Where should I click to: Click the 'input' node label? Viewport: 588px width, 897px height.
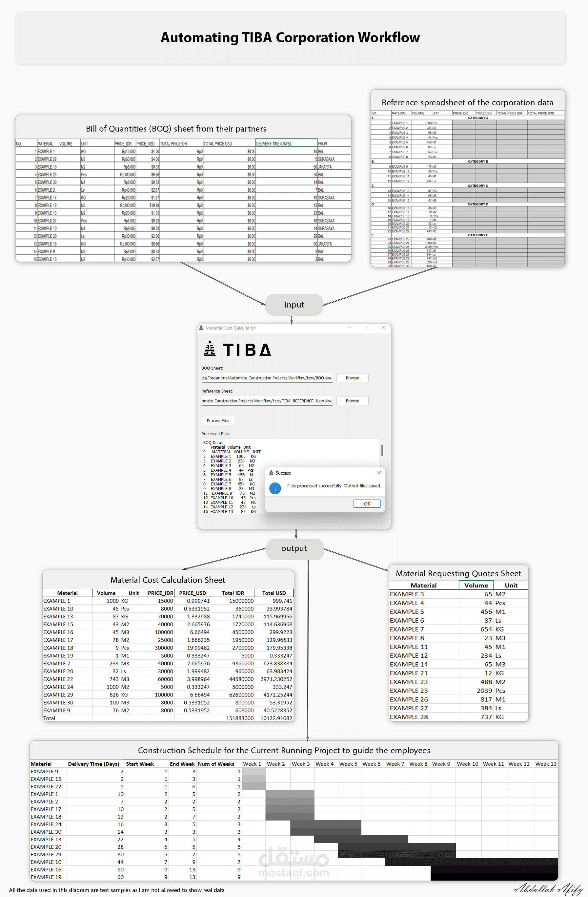(294, 305)
